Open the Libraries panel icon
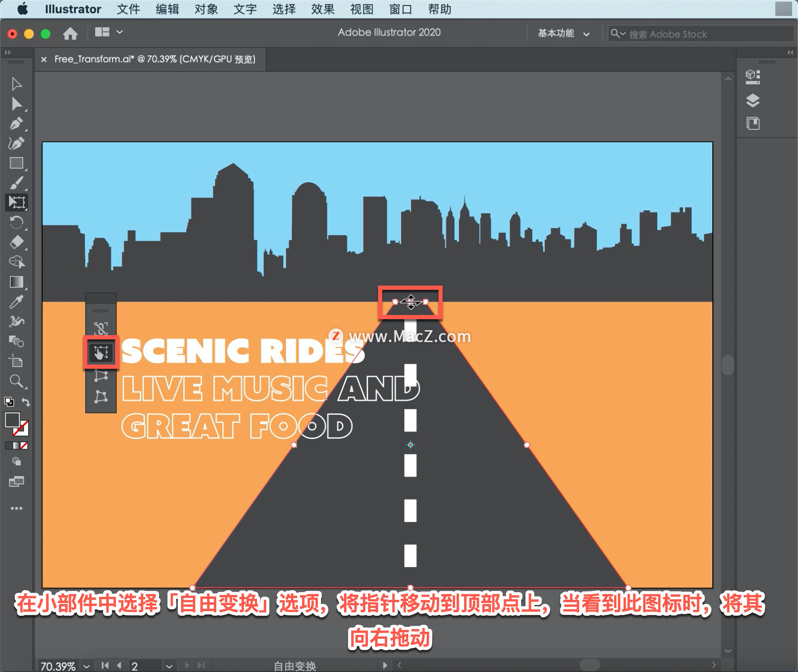 click(x=753, y=123)
